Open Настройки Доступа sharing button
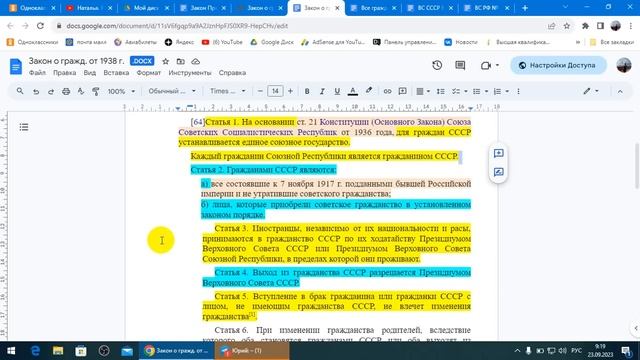The width and height of the screenshot is (640, 360). point(558,65)
